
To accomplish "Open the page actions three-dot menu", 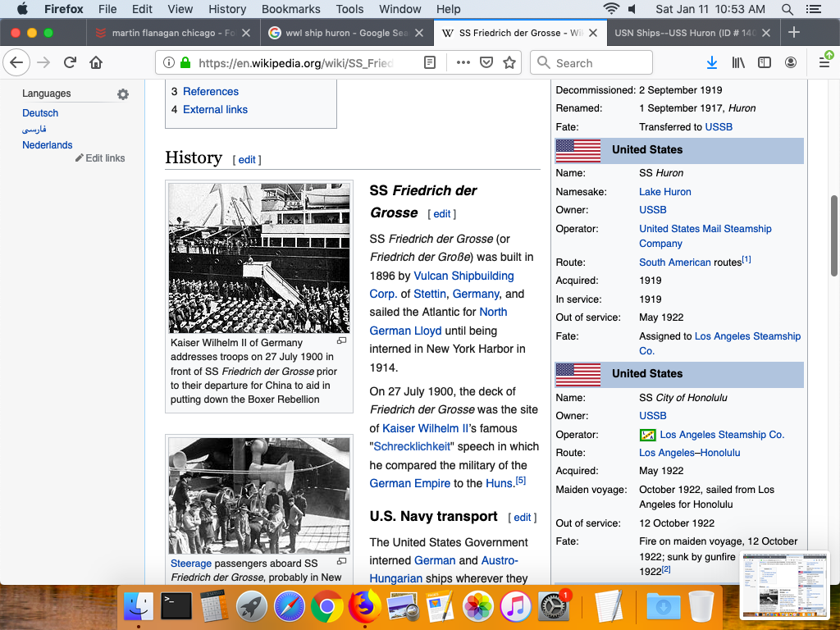I will click(463, 62).
